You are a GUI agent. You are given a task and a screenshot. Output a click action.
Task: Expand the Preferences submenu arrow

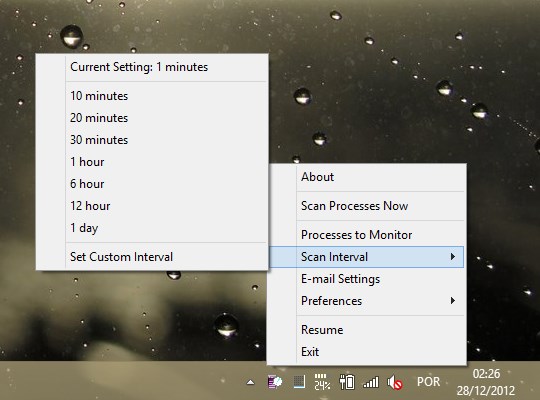point(453,301)
